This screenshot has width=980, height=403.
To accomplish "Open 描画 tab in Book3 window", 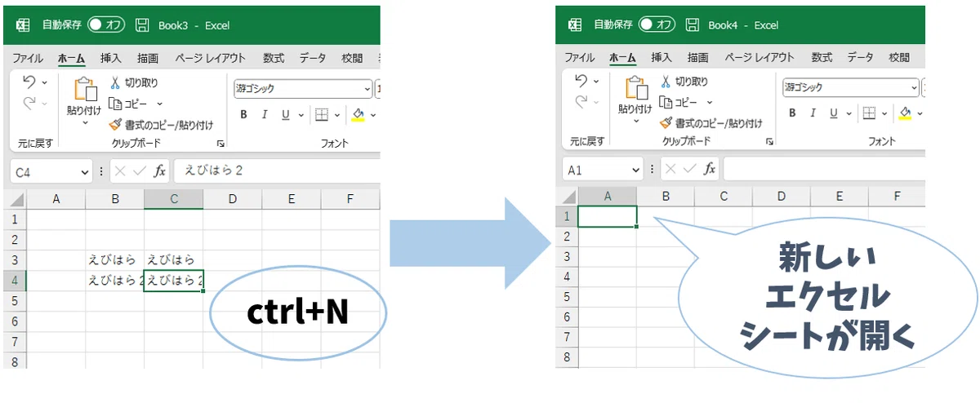I will (148, 59).
